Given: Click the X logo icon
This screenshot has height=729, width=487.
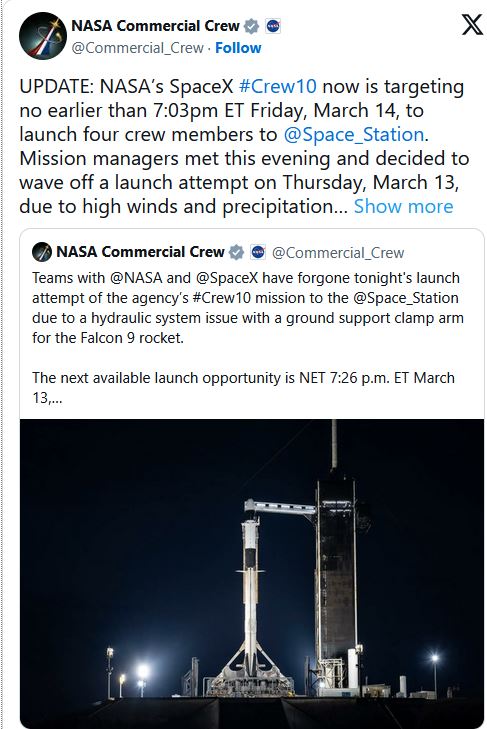Looking at the screenshot, I should click(472, 25).
